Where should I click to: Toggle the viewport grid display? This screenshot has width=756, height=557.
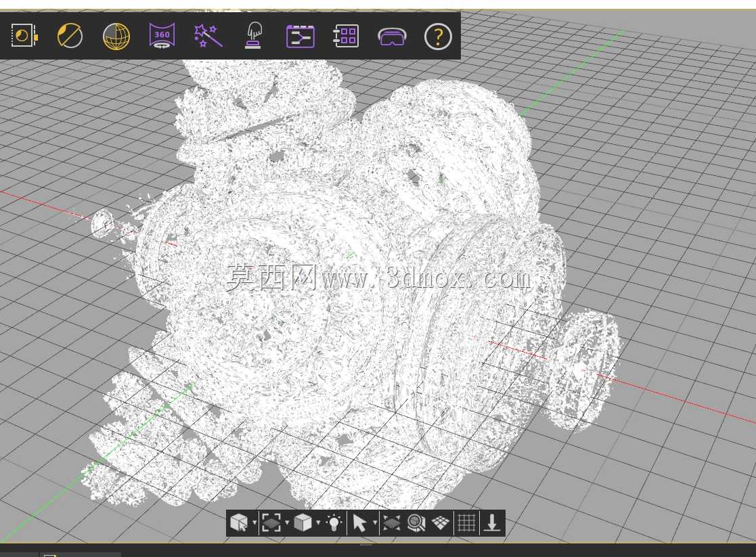[x=466, y=522]
